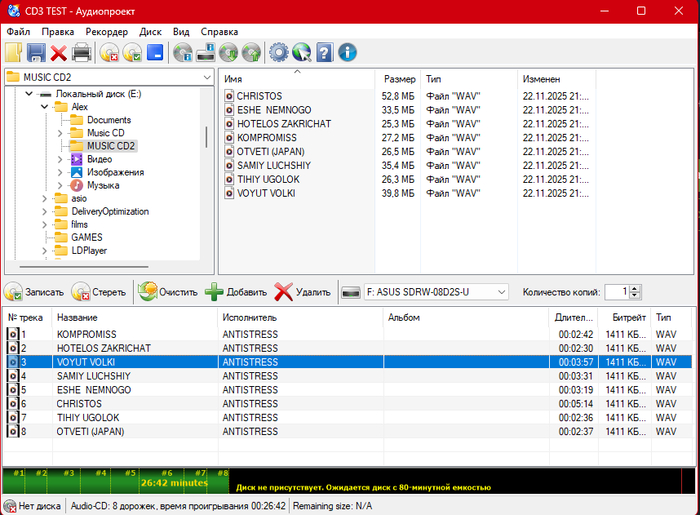
Task: Click the question mark help icon
Action: click(325, 53)
